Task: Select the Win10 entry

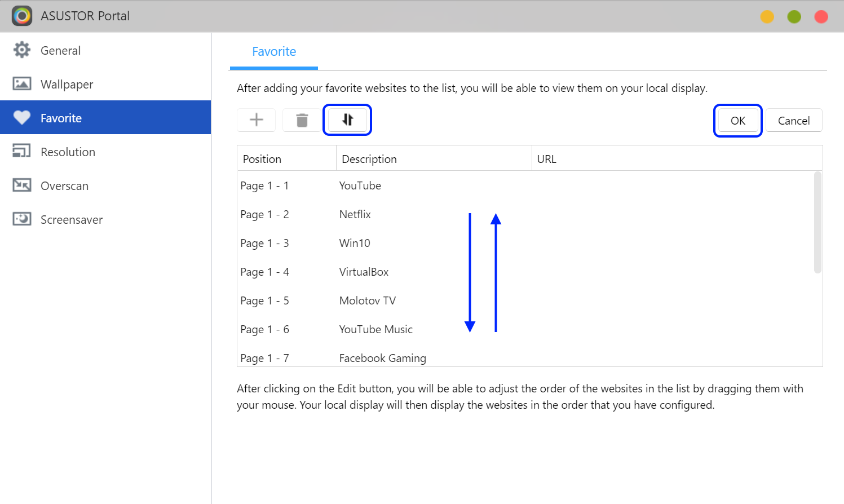Action: [x=525, y=243]
